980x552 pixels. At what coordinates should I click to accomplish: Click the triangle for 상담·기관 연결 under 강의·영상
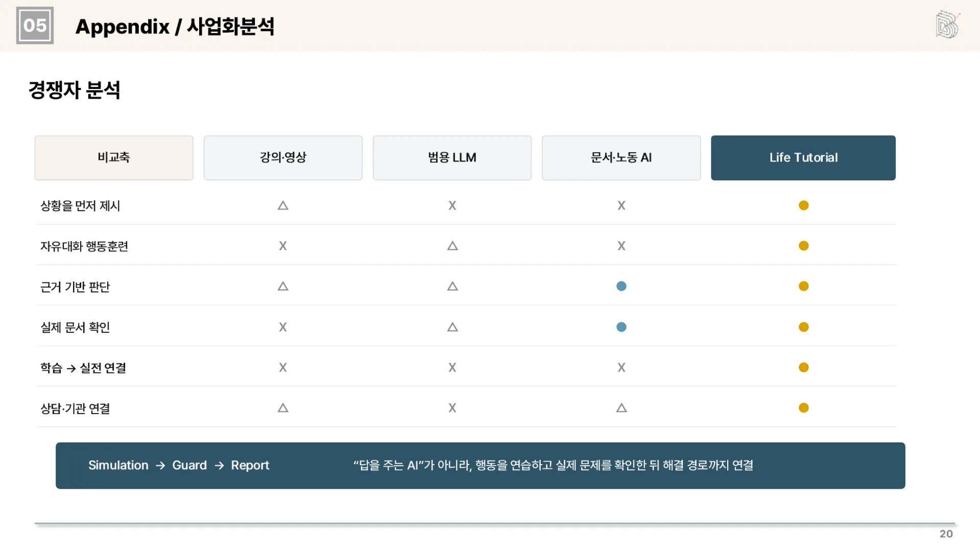click(x=283, y=408)
